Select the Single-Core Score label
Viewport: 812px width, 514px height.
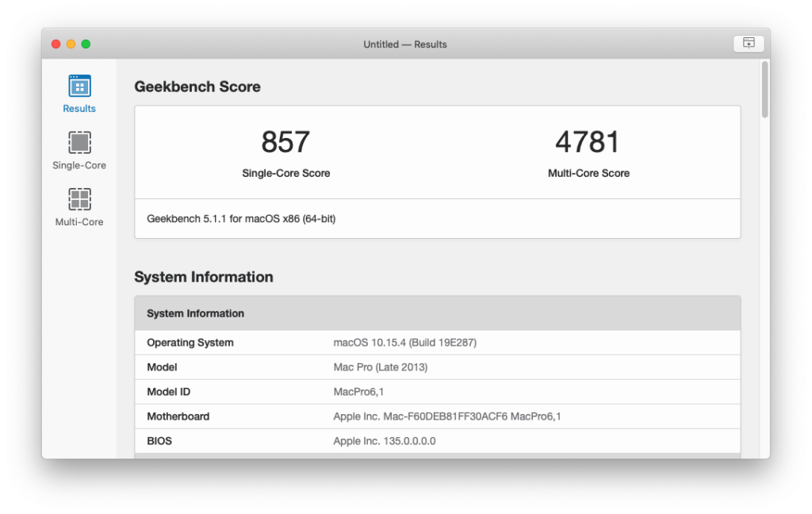(285, 173)
